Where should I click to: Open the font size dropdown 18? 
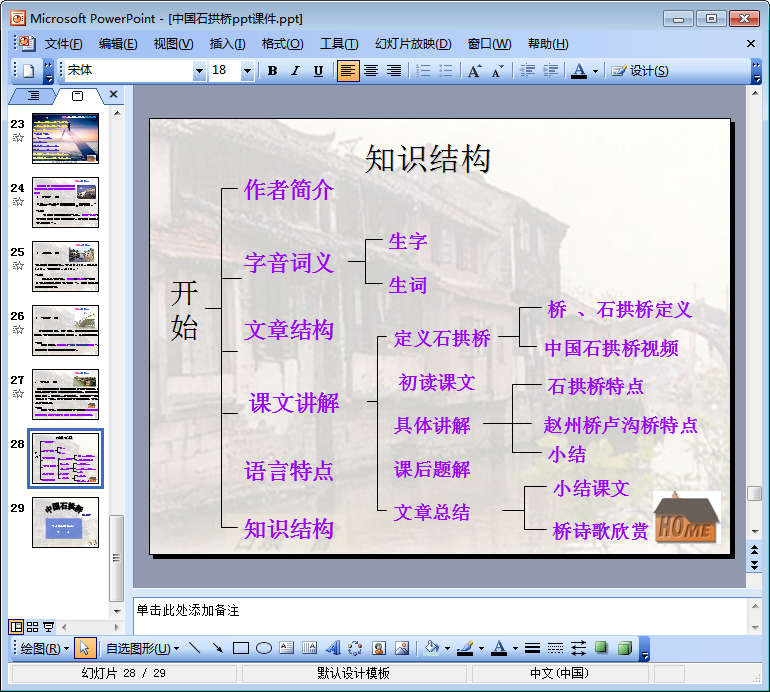tap(247, 72)
